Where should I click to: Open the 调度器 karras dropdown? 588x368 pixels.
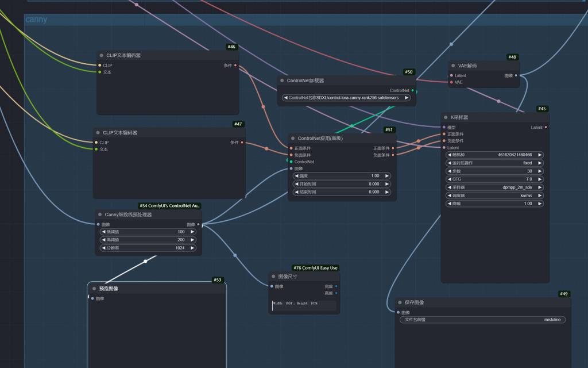point(494,195)
